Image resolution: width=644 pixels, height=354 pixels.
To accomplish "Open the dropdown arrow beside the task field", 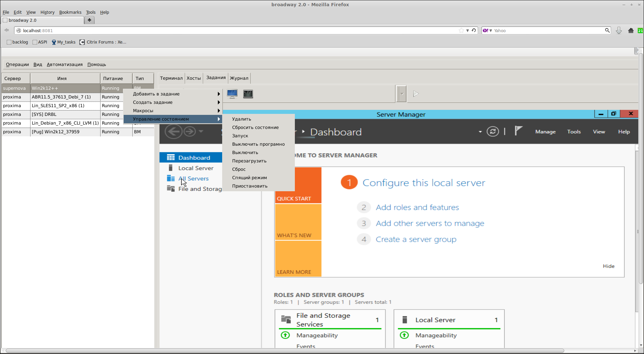I will click(x=401, y=94).
